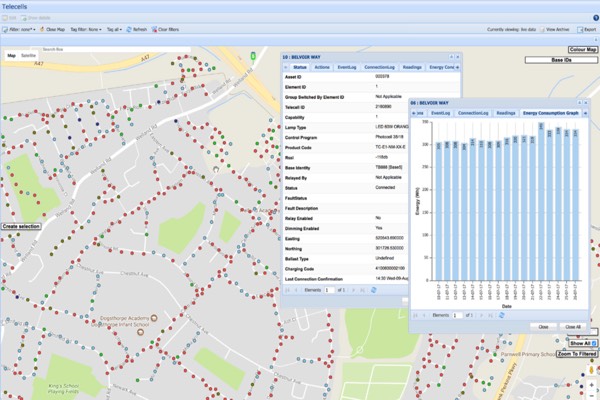Open Readings tab in 06 : BELVOIR WAY
The image size is (600, 400).
pos(505,113)
